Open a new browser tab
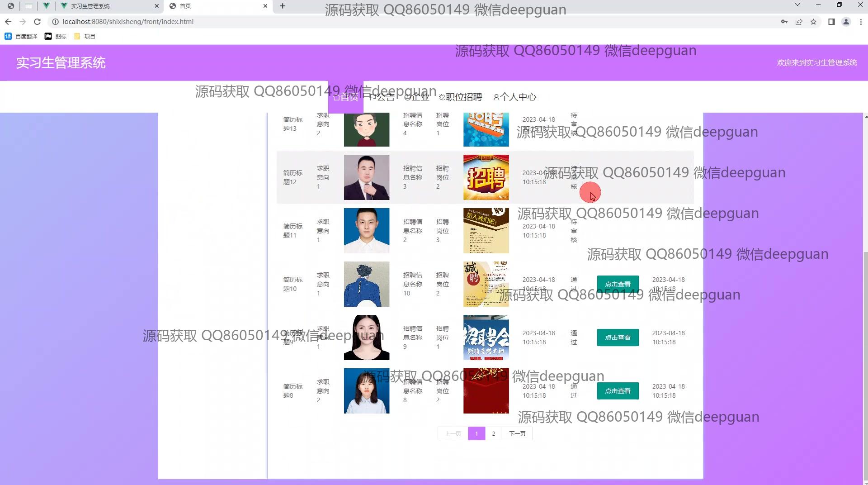868x485 pixels. 283,6
